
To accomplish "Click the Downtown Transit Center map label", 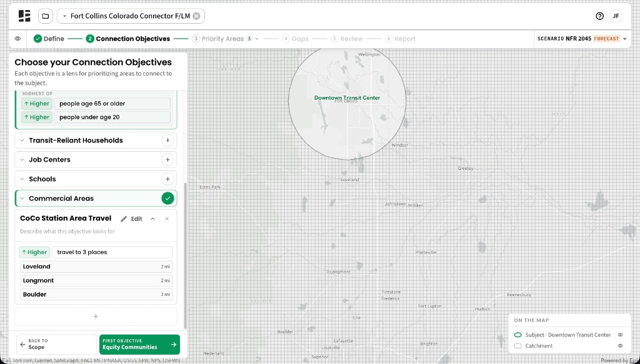I will pyautogui.click(x=347, y=98).
